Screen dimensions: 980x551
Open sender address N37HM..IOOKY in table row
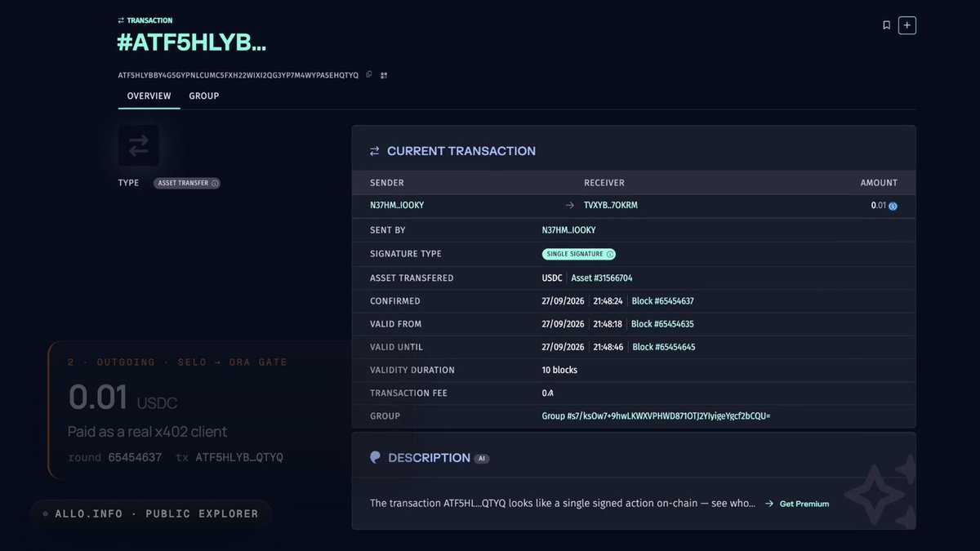coord(397,206)
